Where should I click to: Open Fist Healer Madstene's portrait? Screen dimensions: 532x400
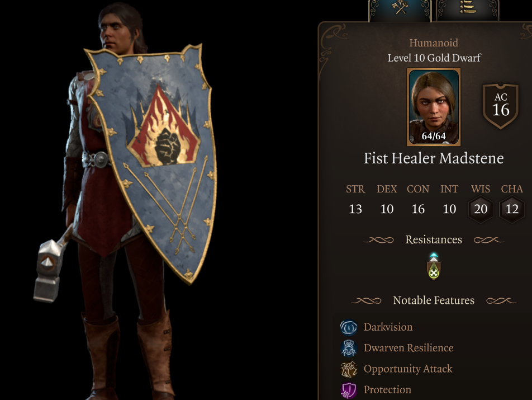pos(434,107)
